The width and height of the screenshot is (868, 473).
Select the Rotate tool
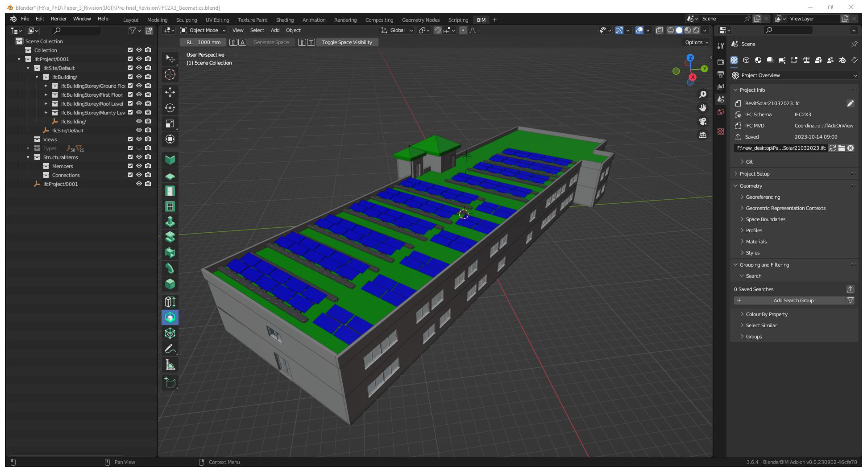point(170,108)
